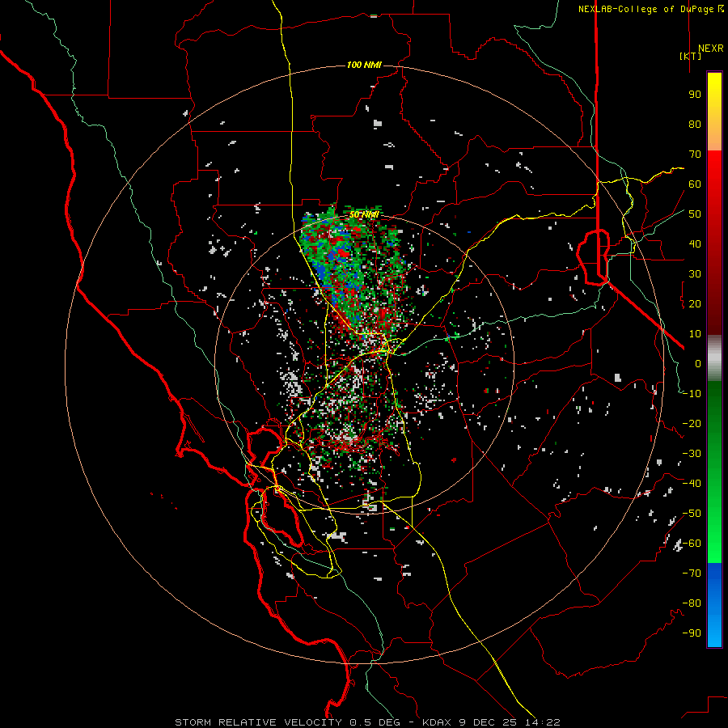Click the -30 scale value
The width and height of the screenshot is (728, 728).
click(692, 454)
